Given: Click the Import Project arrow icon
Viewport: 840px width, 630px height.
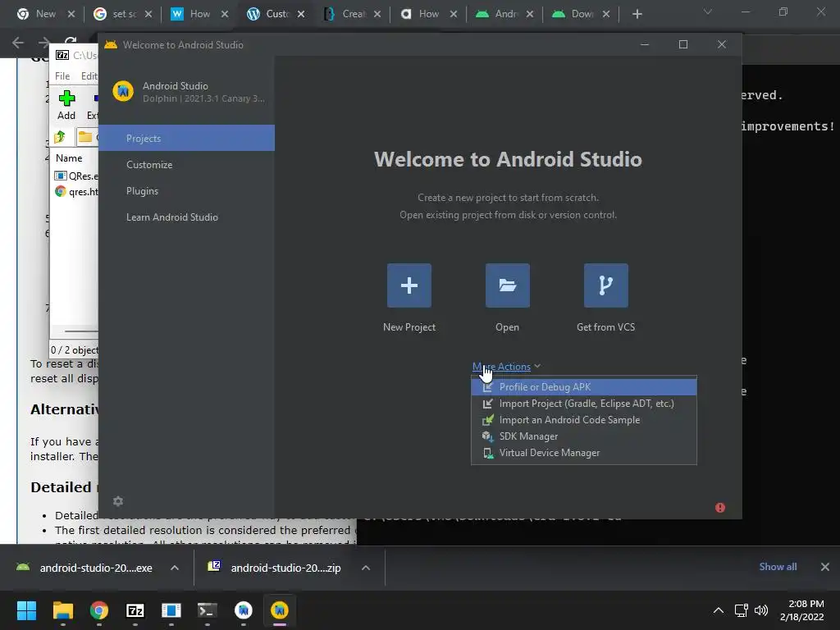Looking at the screenshot, I should (487, 404).
